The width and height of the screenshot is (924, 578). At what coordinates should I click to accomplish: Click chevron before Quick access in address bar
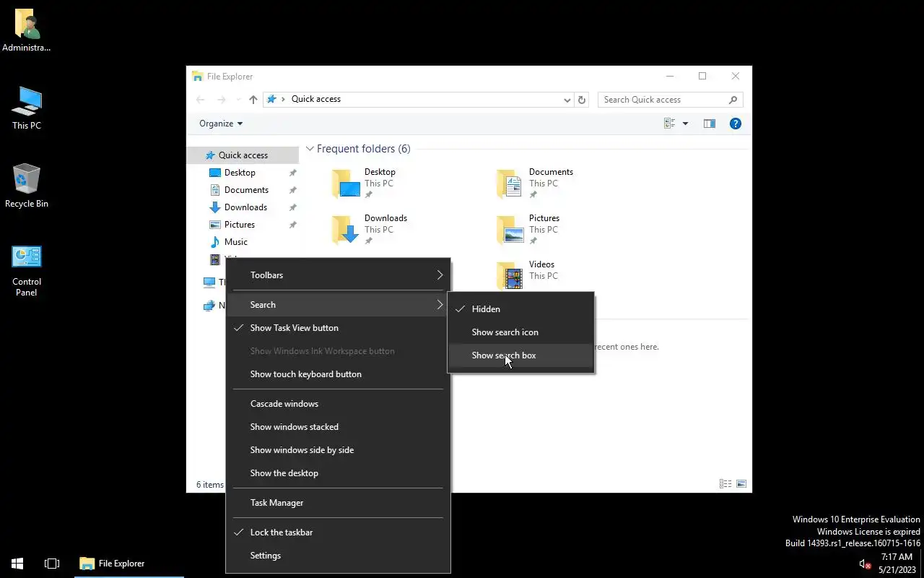tap(283, 100)
